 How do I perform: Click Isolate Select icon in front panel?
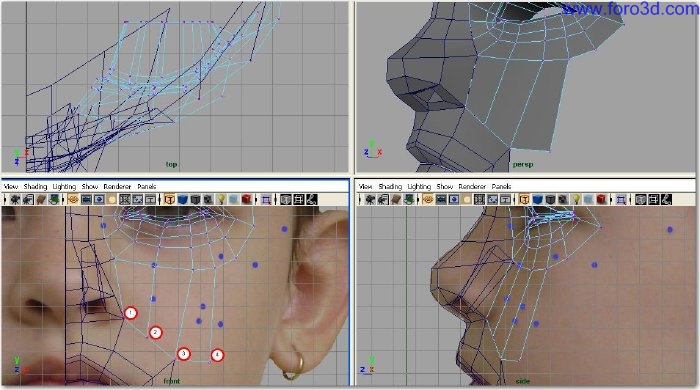pyautogui.click(x=266, y=199)
